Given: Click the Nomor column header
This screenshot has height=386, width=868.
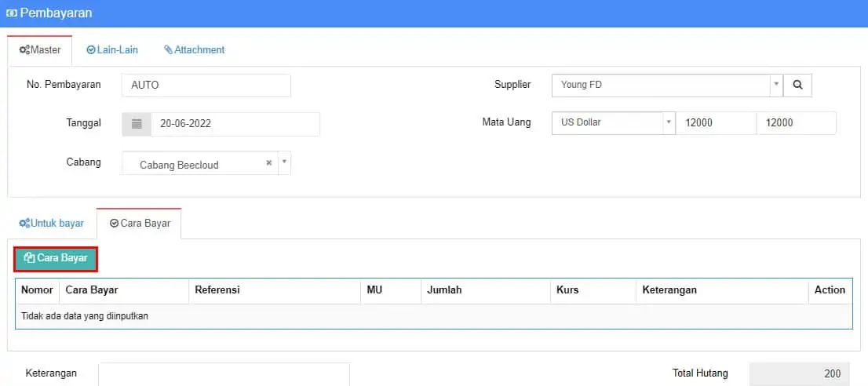Looking at the screenshot, I should click(x=37, y=290).
